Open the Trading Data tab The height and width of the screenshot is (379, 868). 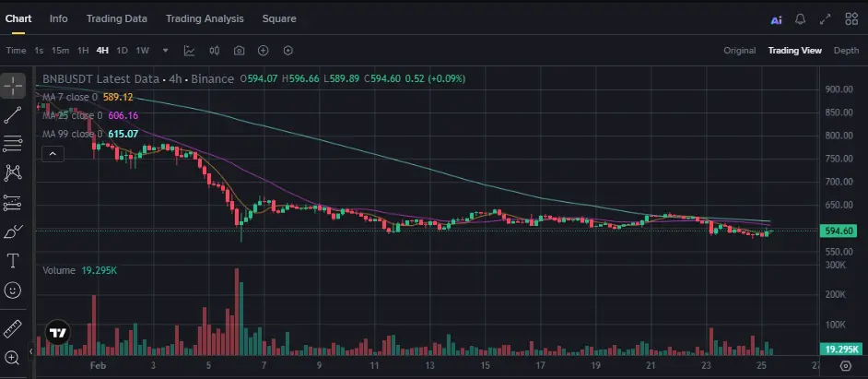117,18
